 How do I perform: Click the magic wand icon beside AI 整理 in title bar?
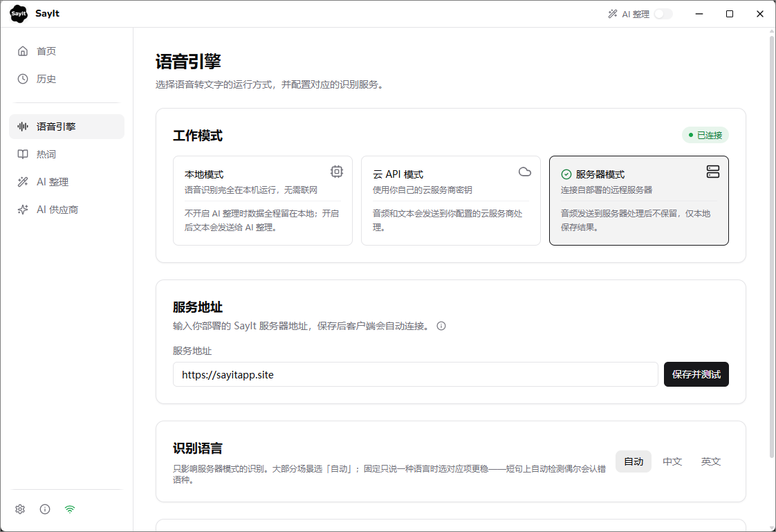coord(613,14)
